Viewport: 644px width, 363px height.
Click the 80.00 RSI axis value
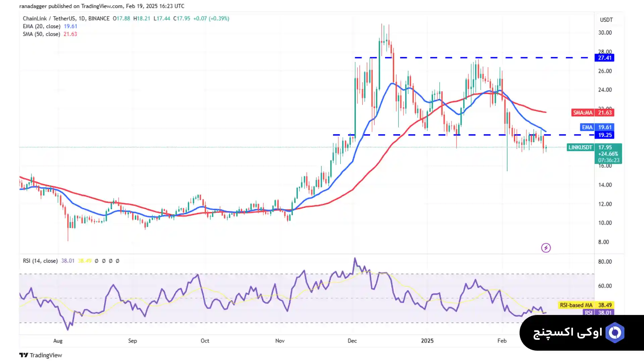pyautogui.click(x=605, y=262)
